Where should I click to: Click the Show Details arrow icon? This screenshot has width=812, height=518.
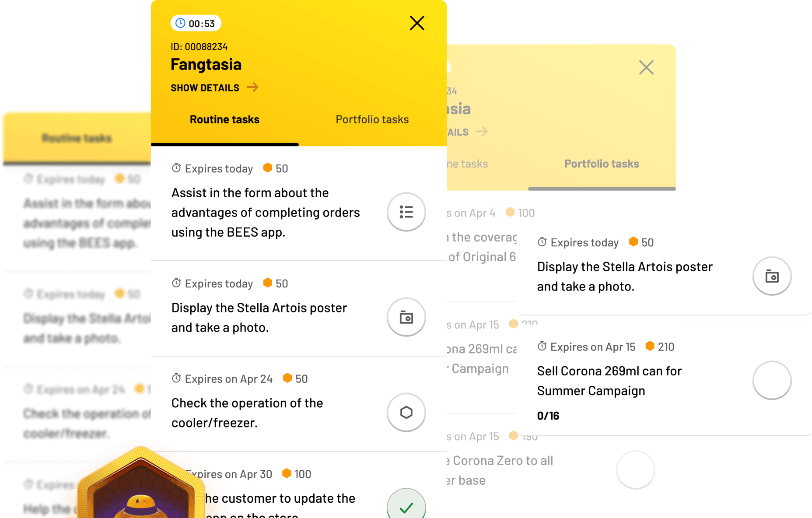pos(252,87)
